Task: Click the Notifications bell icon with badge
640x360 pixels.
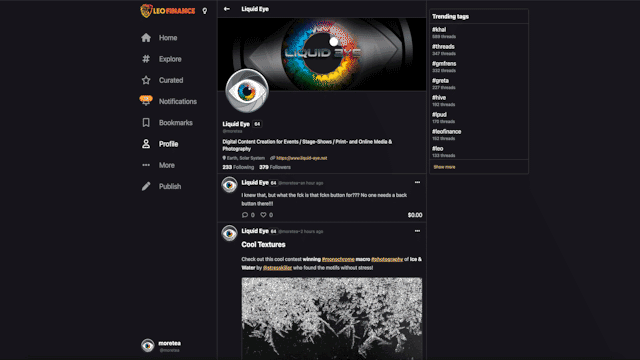Action: point(146,100)
